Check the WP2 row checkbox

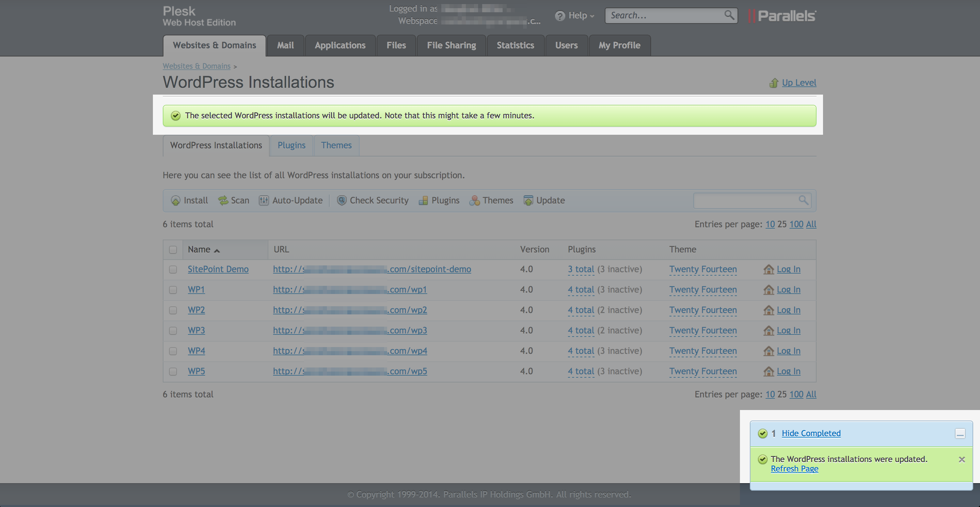[x=173, y=310]
